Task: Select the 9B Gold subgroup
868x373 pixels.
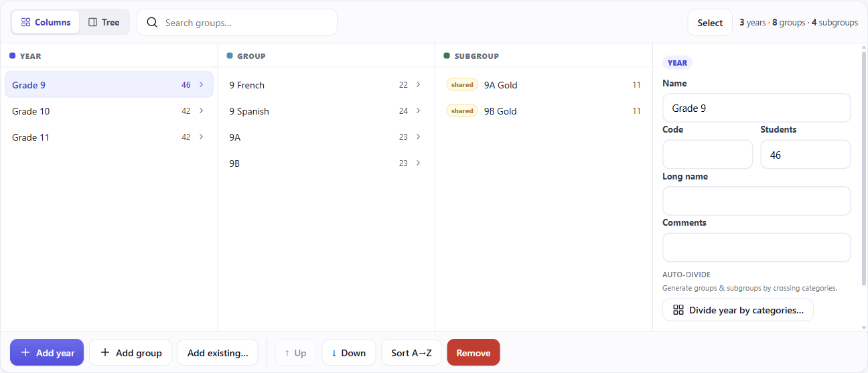Action: [x=543, y=111]
